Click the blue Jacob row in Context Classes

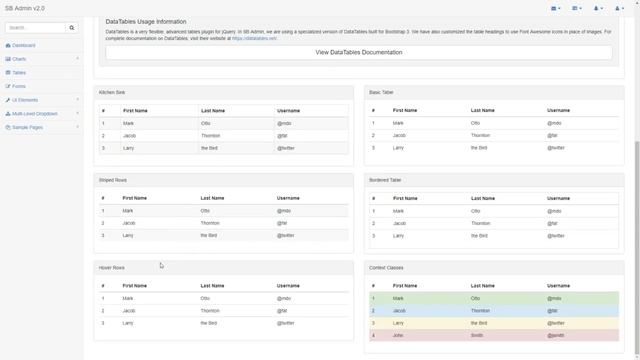(494, 311)
